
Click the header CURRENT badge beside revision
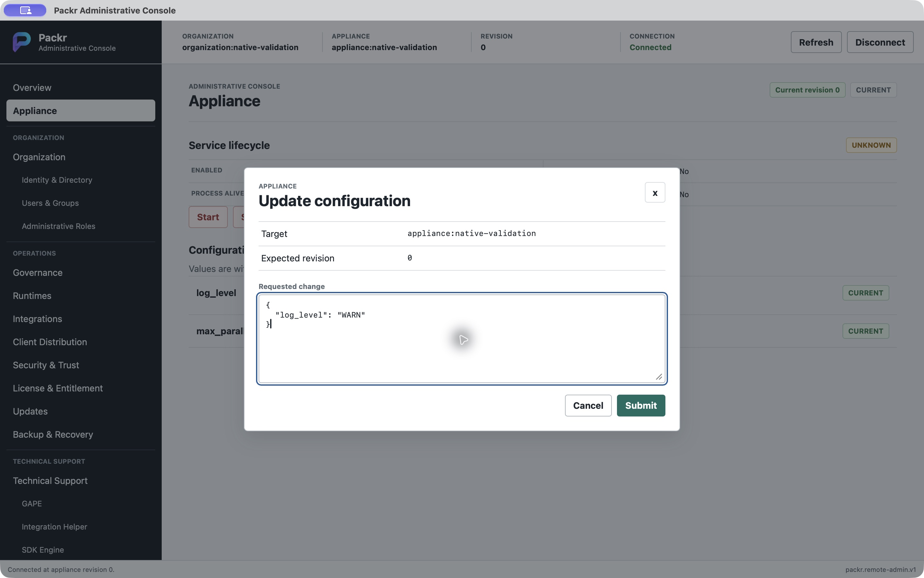pyautogui.click(x=873, y=90)
